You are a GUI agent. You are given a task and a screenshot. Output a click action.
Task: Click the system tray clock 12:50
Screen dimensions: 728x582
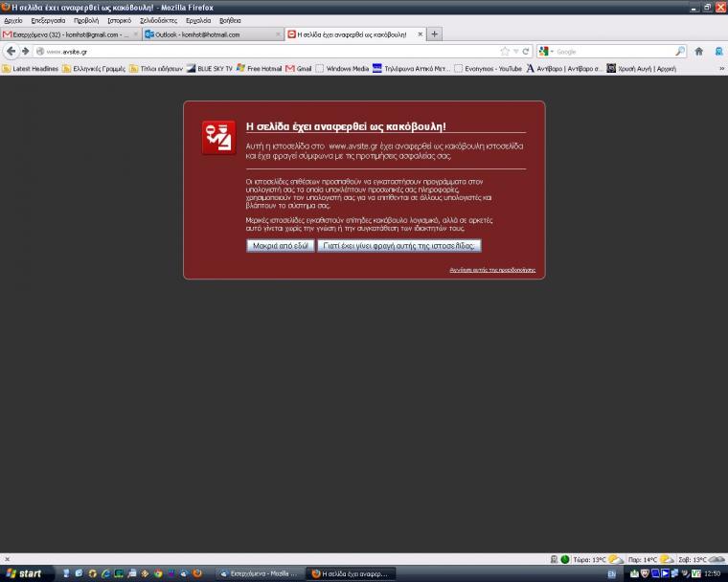[713, 574]
